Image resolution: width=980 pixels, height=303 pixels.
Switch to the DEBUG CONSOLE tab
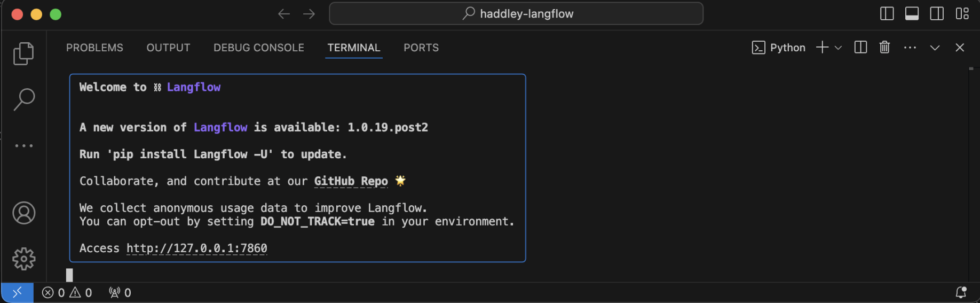click(259, 48)
